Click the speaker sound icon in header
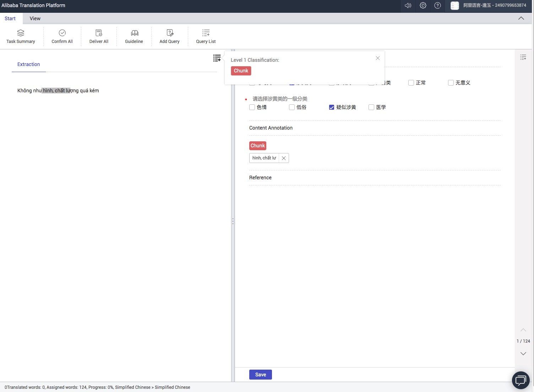534x392 pixels. 408,5
